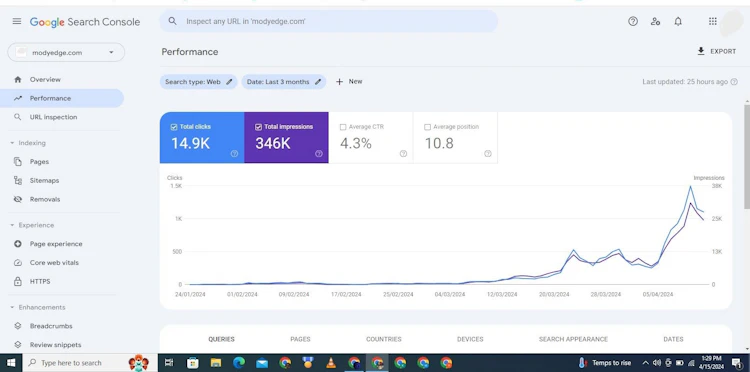The image size is (750, 372).
Task: Open Windows notification center
Action: pyautogui.click(x=737, y=363)
